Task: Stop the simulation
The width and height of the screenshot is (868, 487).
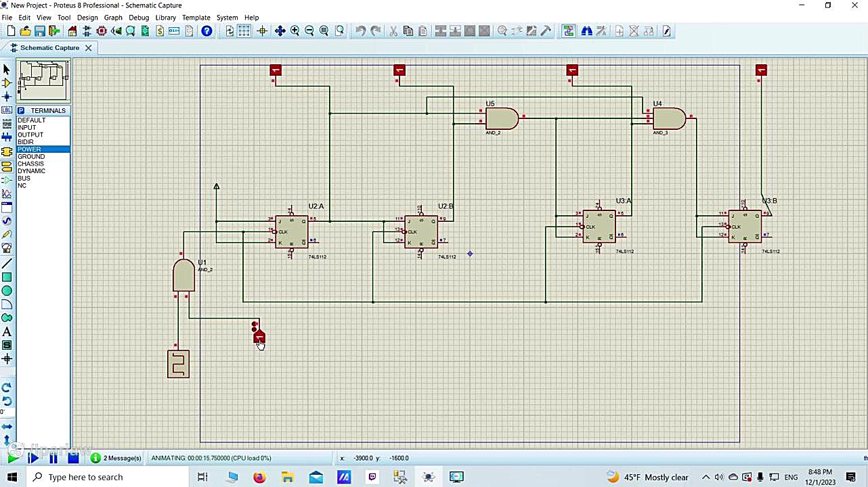Action: pos(73,458)
